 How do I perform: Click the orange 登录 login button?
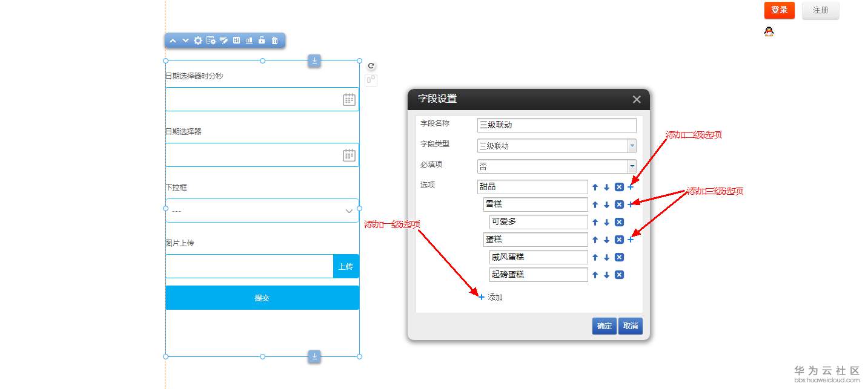click(x=780, y=10)
